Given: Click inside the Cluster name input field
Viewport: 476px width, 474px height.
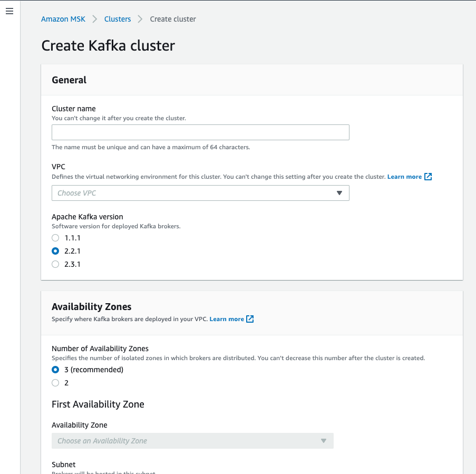Looking at the screenshot, I should click(x=200, y=132).
